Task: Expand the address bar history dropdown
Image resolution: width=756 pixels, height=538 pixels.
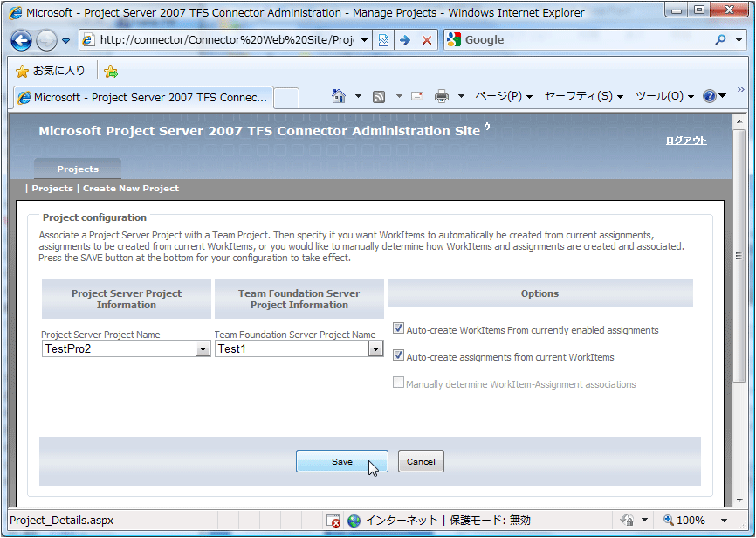Action: [x=365, y=40]
